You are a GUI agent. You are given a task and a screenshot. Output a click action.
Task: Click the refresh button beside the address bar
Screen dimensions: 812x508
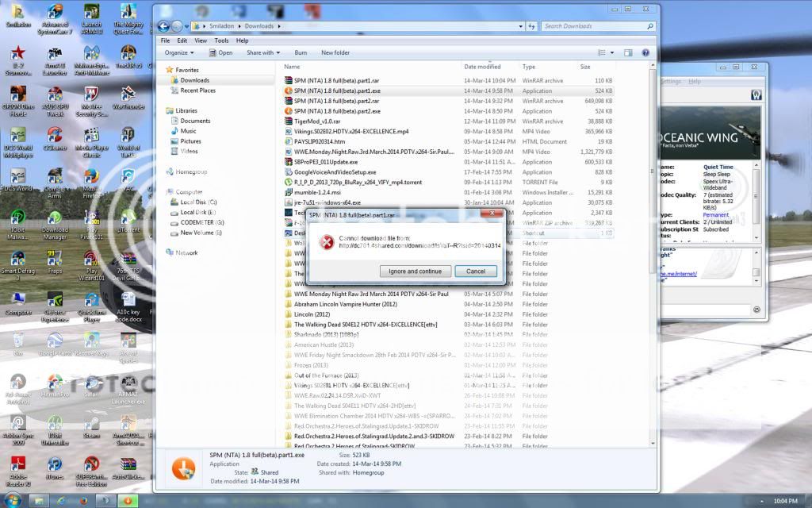pyautogui.click(x=531, y=26)
